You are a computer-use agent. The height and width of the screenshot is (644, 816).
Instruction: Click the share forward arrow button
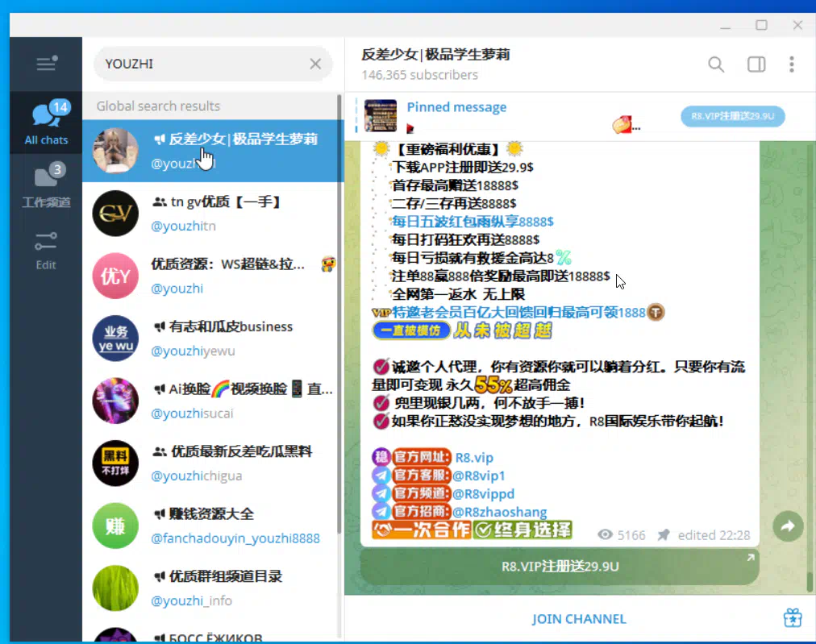pos(788,526)
